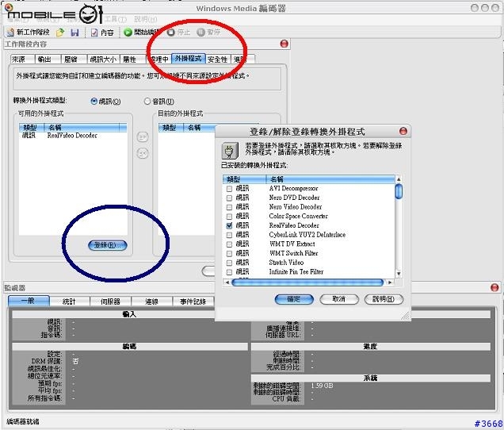
Task: Click the right arrow of the horizontal scrollbar
Action: click(390, 282)
